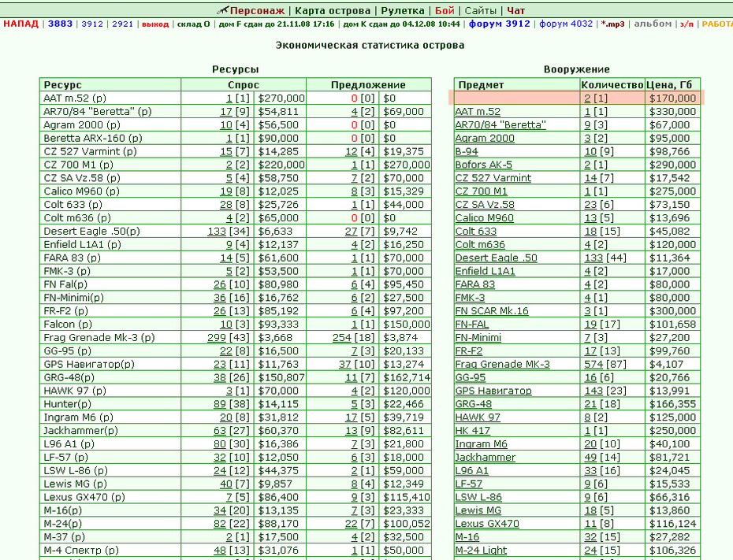Open the склад О link
Viewport: 733px width, 560px height.
coord(194,24)
